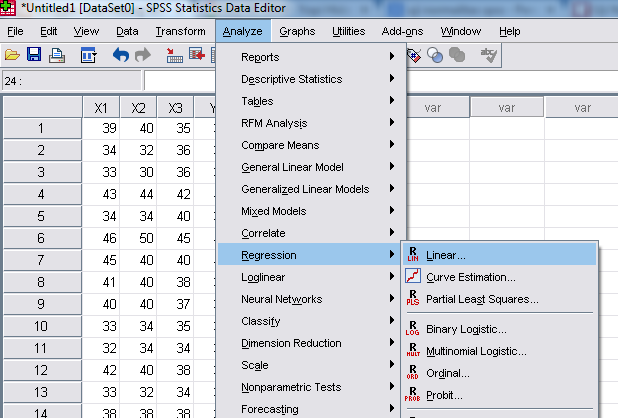Undo the last action with the blue arrow

tap(121, 55)
